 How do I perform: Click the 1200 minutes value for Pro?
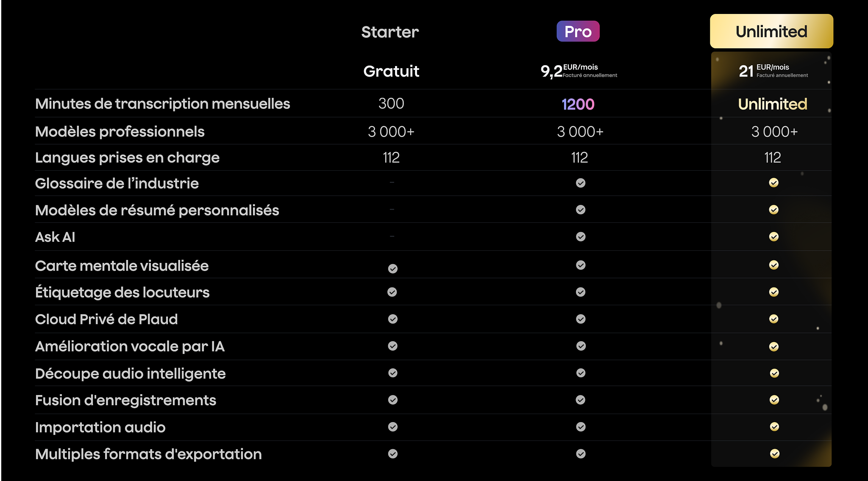[578, 104]
